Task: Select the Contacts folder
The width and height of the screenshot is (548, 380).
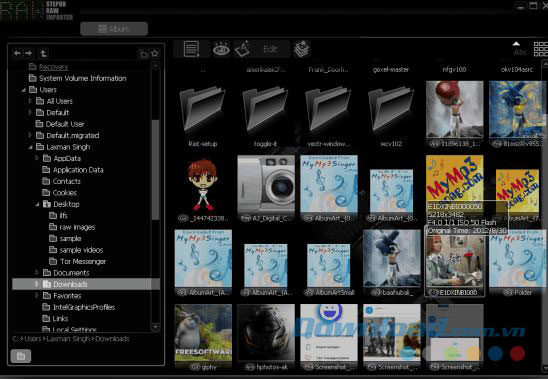Action: coord(62,181)
